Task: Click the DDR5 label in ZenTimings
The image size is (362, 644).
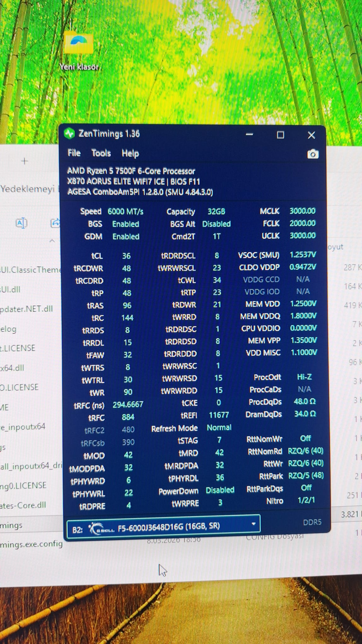Action: pyautogui.click(x=312, y=522)
